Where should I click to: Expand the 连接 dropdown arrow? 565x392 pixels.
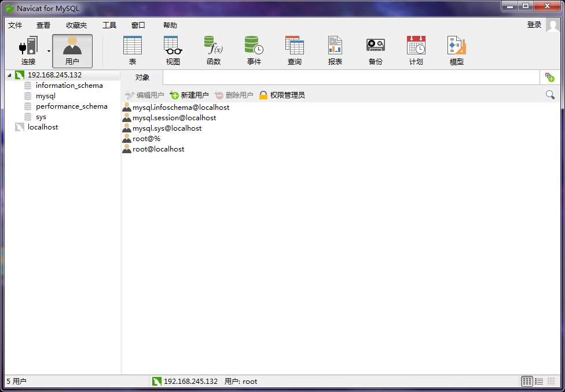tap(49, 51)
